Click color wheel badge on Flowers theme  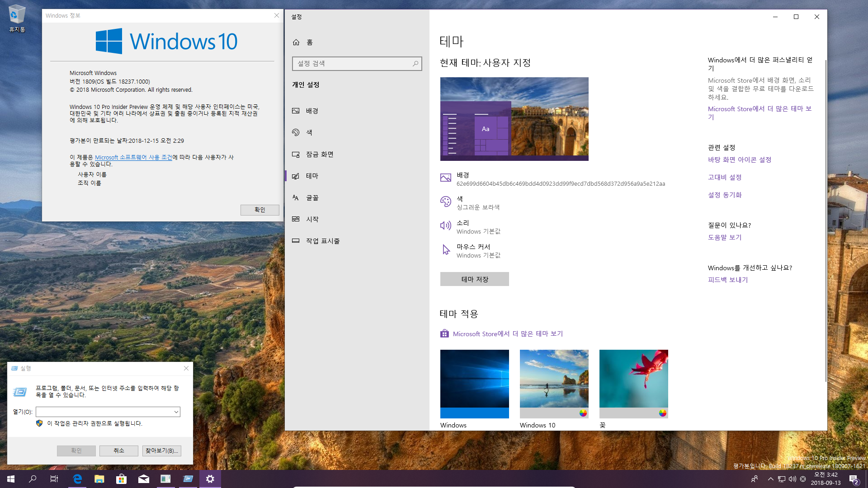pyautogui.click(x=663, y=413)
